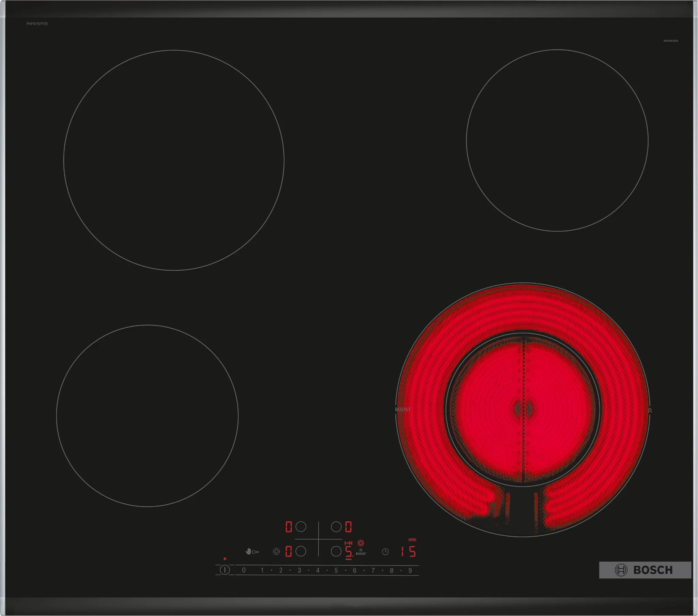Click the large rear left cooking zone
Screen dimensions: 698x616
[173, 160]
